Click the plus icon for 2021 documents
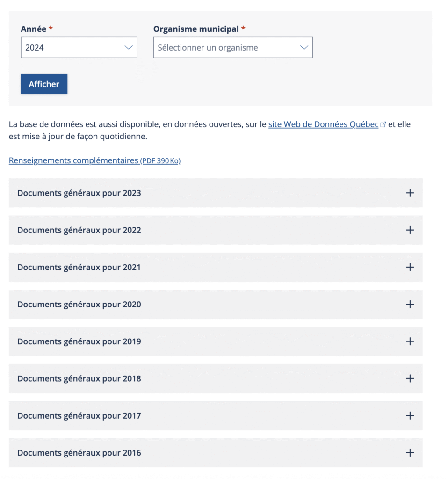448x479 pixels. coord(410,267)
